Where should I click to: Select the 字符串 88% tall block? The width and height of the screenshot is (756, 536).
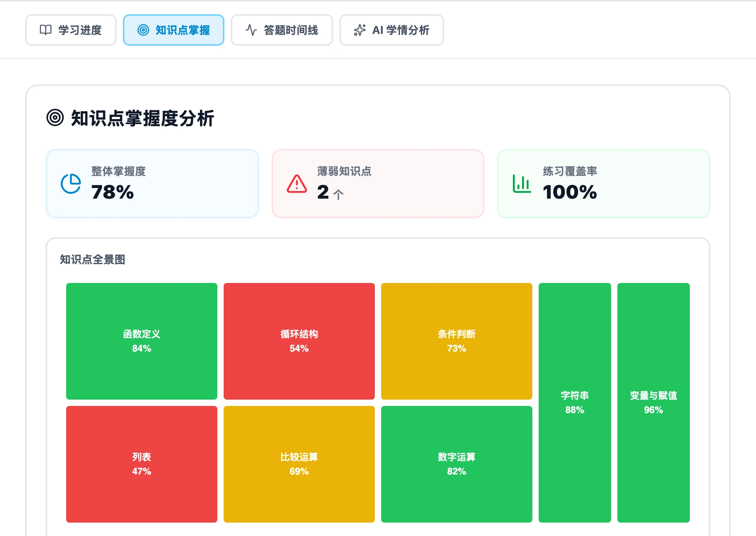tap(575, 403)
